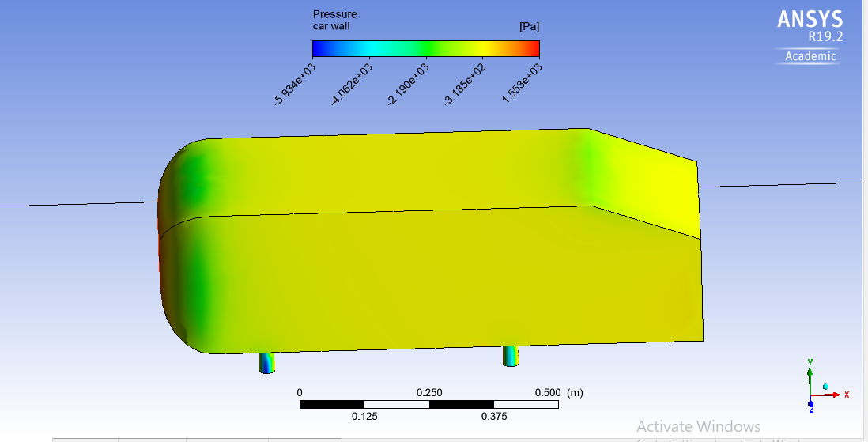Click the green Y axis arrow of the triad

(x=810, y=375)
